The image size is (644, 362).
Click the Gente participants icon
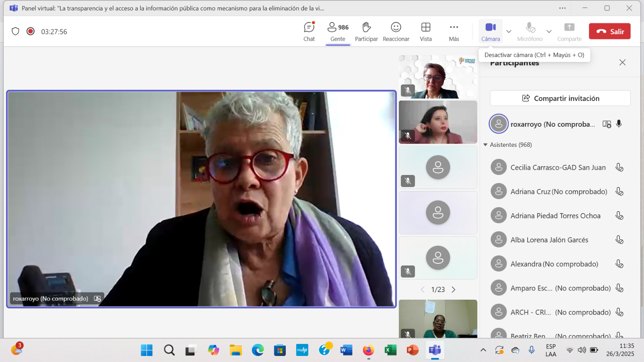337,31
